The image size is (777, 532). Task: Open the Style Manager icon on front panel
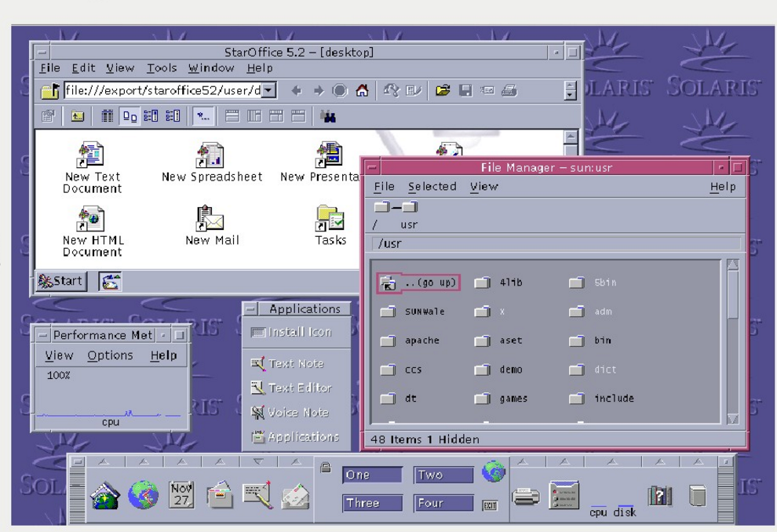(x=564, y=494)
